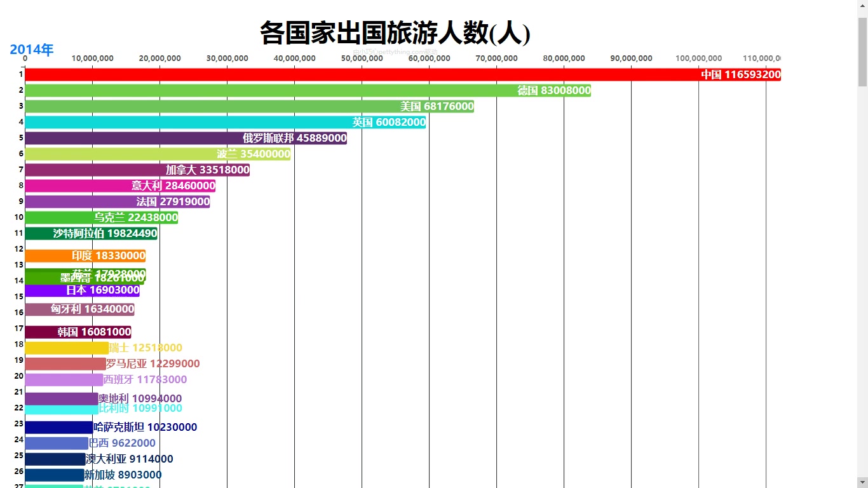Click the scrollbar down arrow
This screenshot has width=868, height=488.
(862, 482)
